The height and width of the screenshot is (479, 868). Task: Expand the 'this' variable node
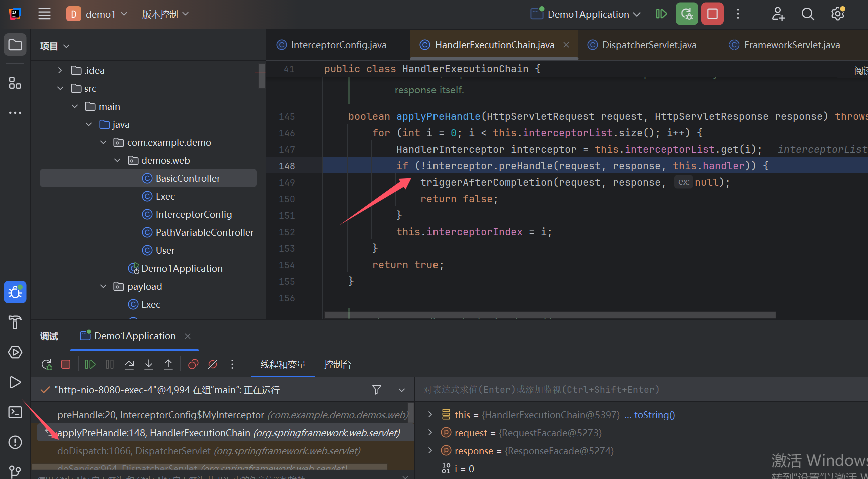coord(430,414)
